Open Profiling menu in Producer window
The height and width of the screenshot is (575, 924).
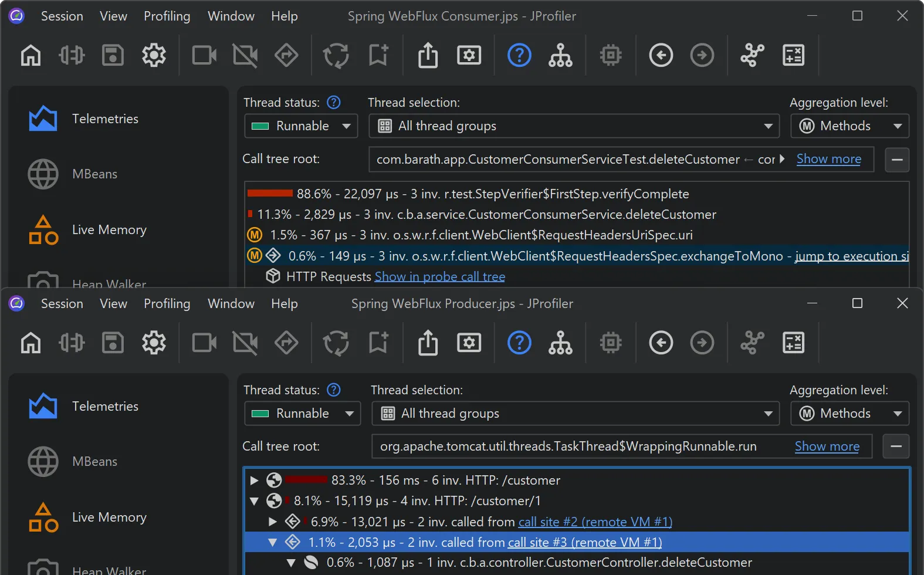(167, 303)
